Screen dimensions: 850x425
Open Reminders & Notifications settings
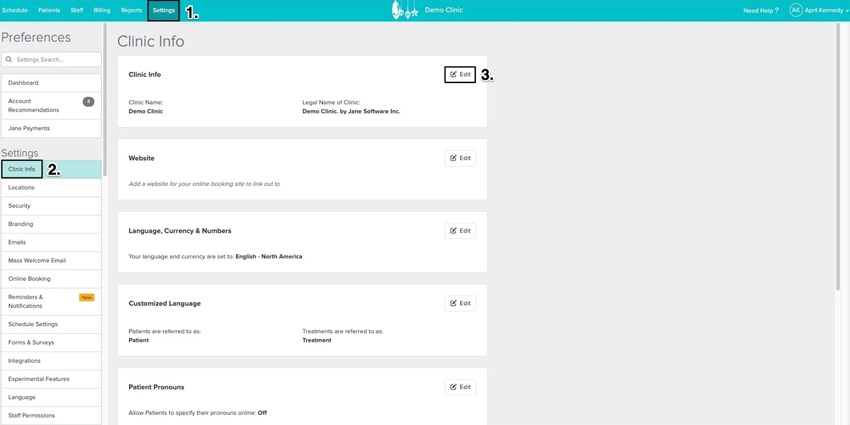point(51,301)
